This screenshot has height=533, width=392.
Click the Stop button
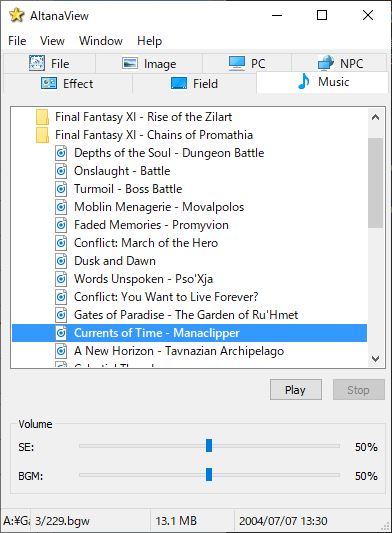point(358,390)
